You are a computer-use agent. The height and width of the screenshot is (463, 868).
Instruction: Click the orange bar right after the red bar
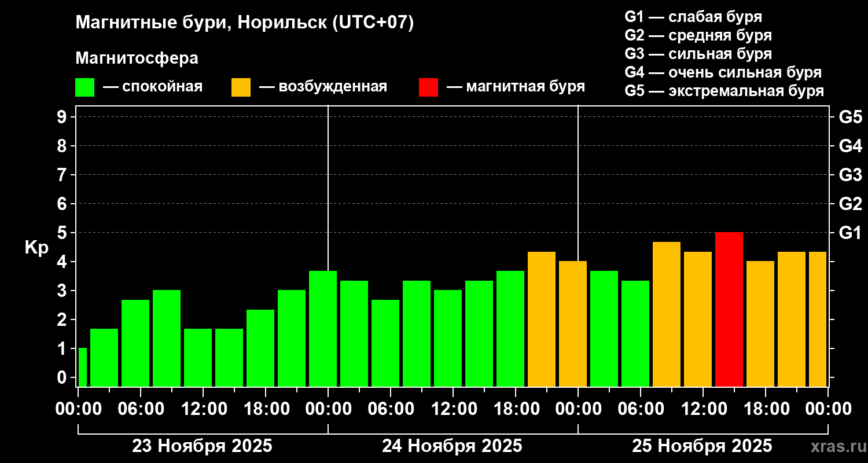(x=760, y=324)
